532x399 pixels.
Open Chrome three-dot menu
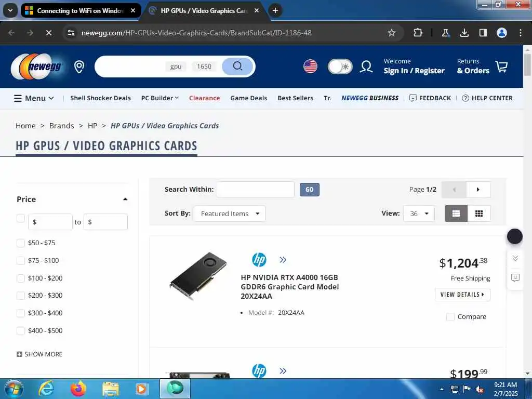(x=521, y=33)
